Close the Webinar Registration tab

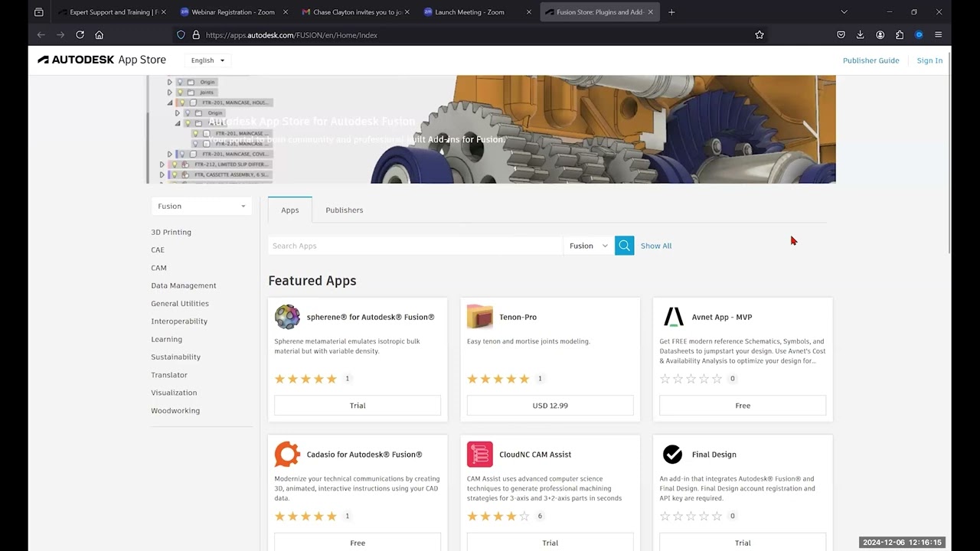[286, 12]
